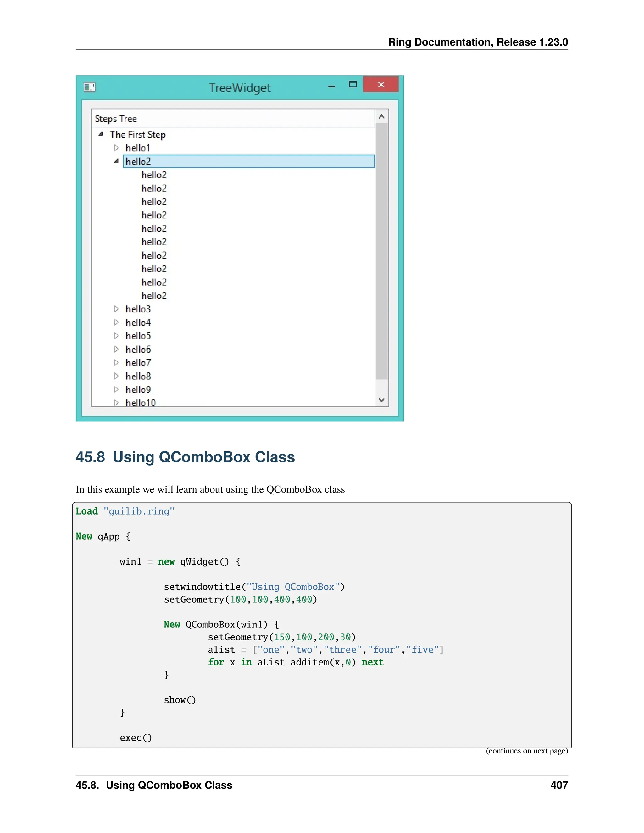Expand the hello8 node arrow
The image size is (644, 833).
pyautogui.click(x=116, y=376)
